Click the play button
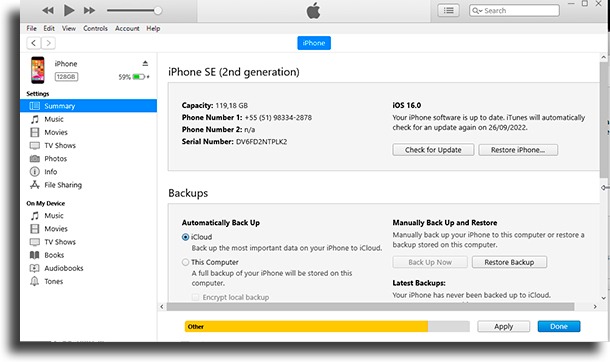The height and width of the screenshot is (362, 610). (x=69, y=10)
